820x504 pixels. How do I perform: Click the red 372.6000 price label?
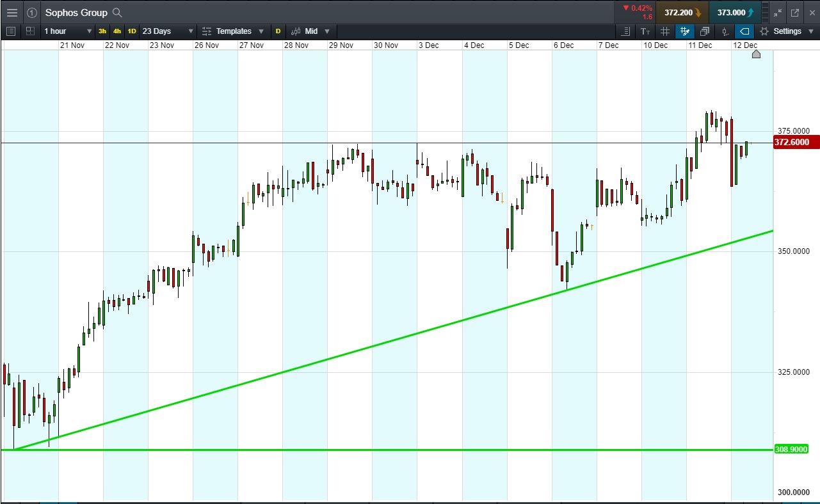tap(796, 143)
